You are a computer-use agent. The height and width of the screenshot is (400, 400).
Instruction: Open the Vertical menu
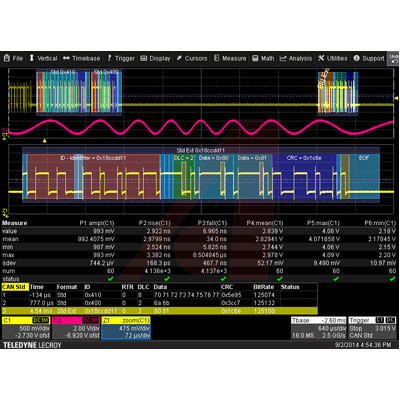point(43,58)
